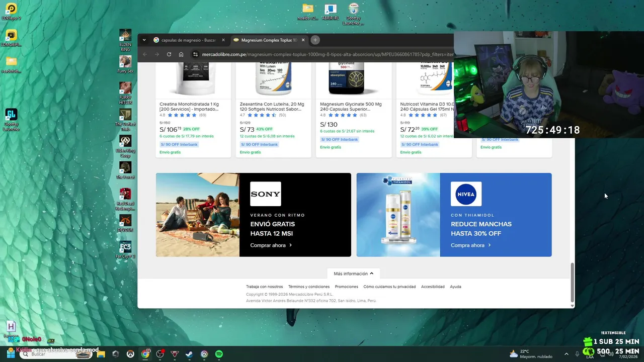Viewport: 644px width, 362px height.
Task: Open the noalbs folder on desktop
Action: [x=307, y=11]
